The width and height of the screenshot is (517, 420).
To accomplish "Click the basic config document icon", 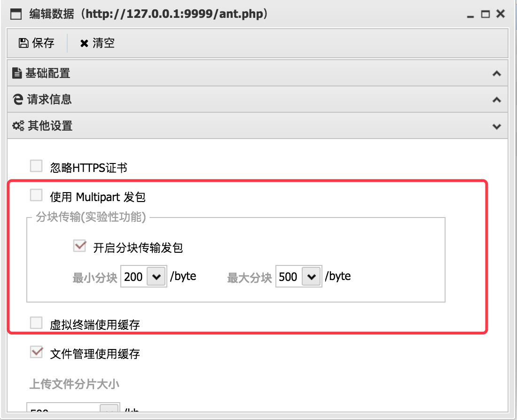I will tap(17, 73).
